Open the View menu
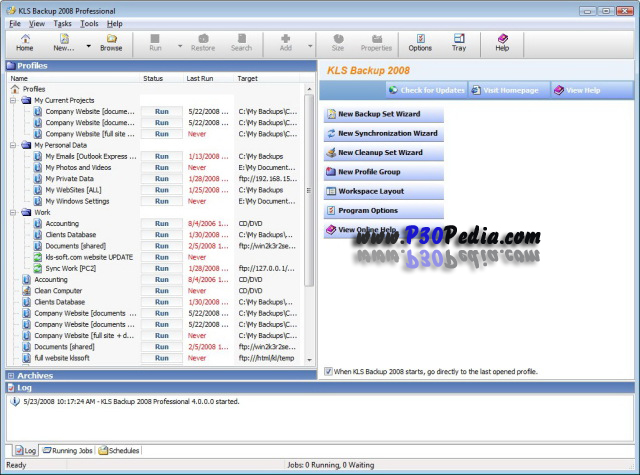 [x=37, y=24]
